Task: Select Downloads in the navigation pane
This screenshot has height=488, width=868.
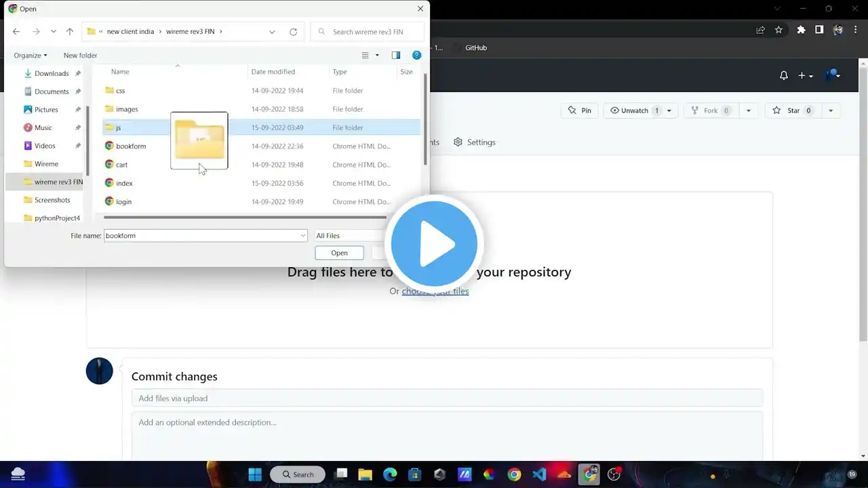Action: [52, 73]
